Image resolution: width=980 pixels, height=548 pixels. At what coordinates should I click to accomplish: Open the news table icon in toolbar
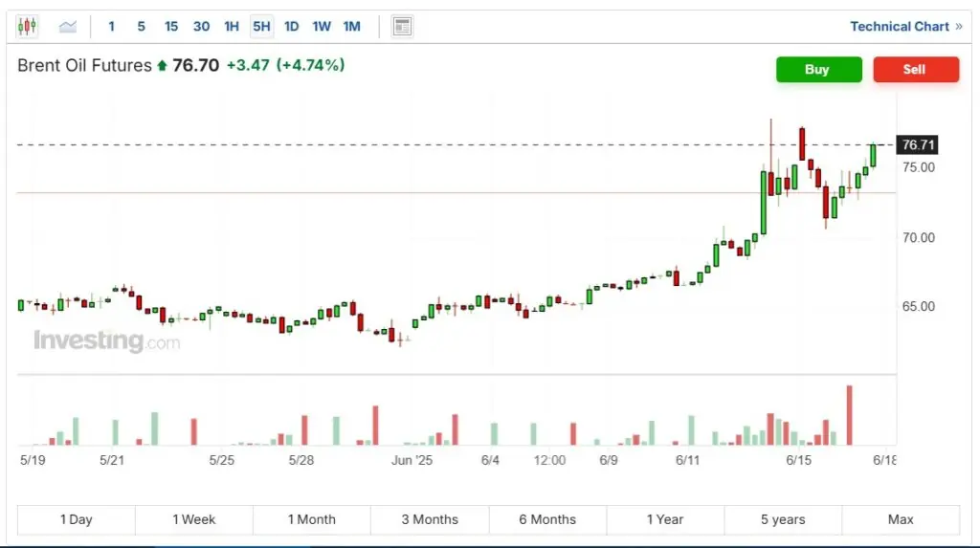point(402,26)
